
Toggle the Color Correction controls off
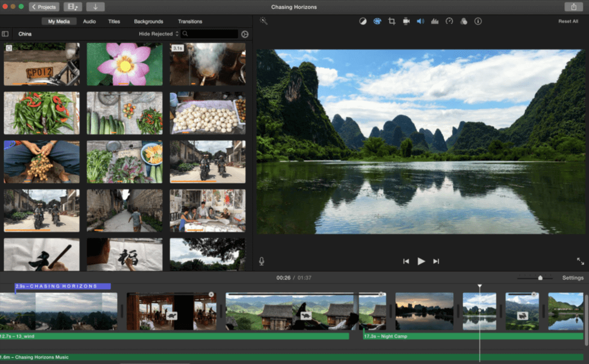(x=378, y=21)
